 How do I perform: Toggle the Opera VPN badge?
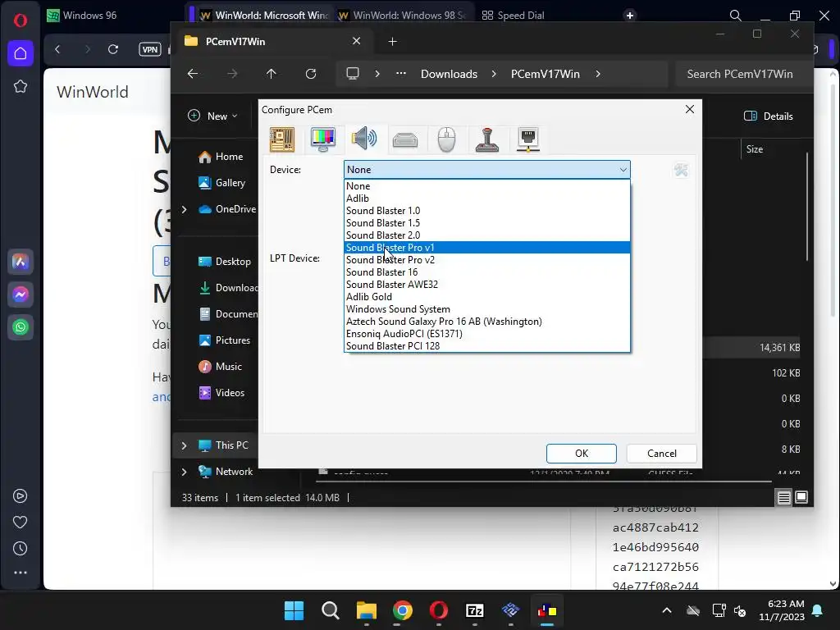pos(150,49)
